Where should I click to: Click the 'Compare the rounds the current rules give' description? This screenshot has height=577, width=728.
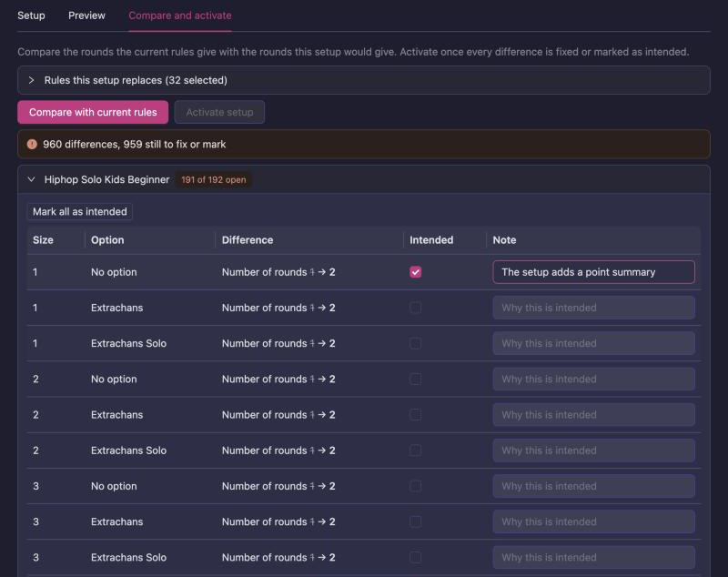(353, 52)
